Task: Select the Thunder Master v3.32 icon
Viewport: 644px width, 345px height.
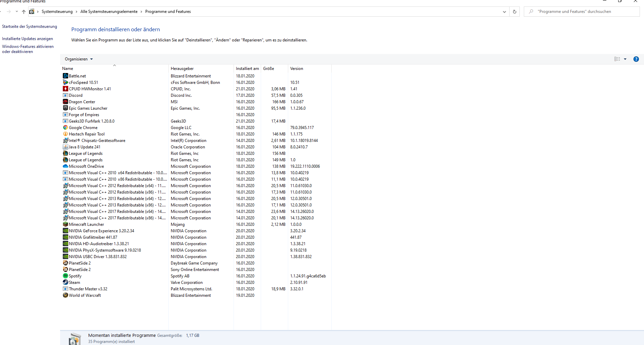Action: click(x=66, y=289)
